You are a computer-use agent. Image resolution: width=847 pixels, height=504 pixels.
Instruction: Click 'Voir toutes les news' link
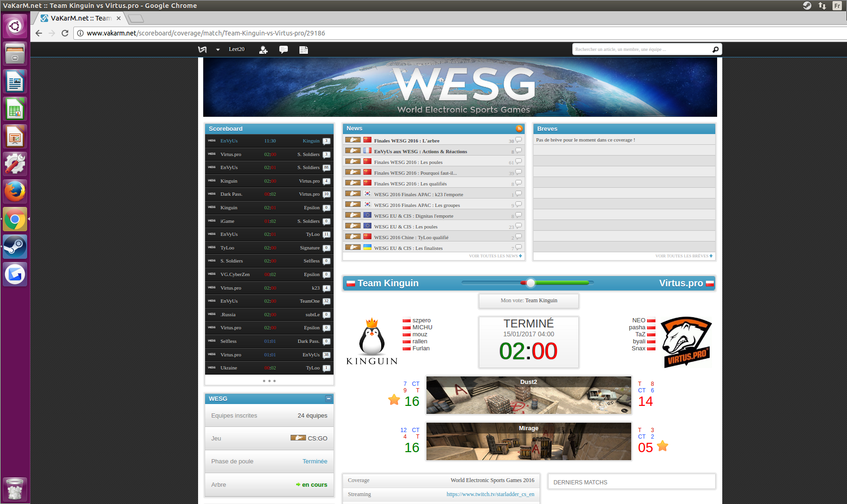(x=495, y=256)
